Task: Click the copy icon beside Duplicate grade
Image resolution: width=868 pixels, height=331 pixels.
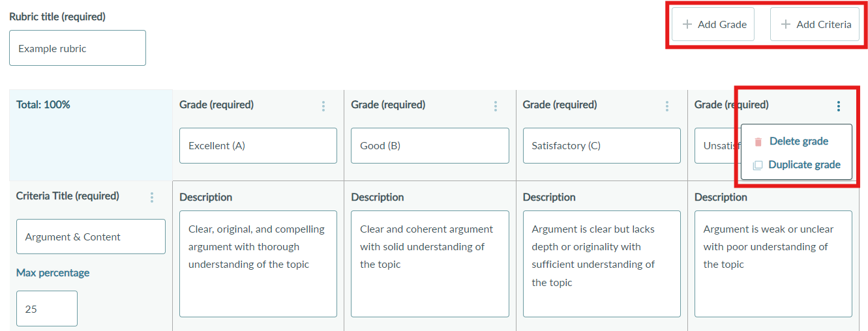Action: 757,165
